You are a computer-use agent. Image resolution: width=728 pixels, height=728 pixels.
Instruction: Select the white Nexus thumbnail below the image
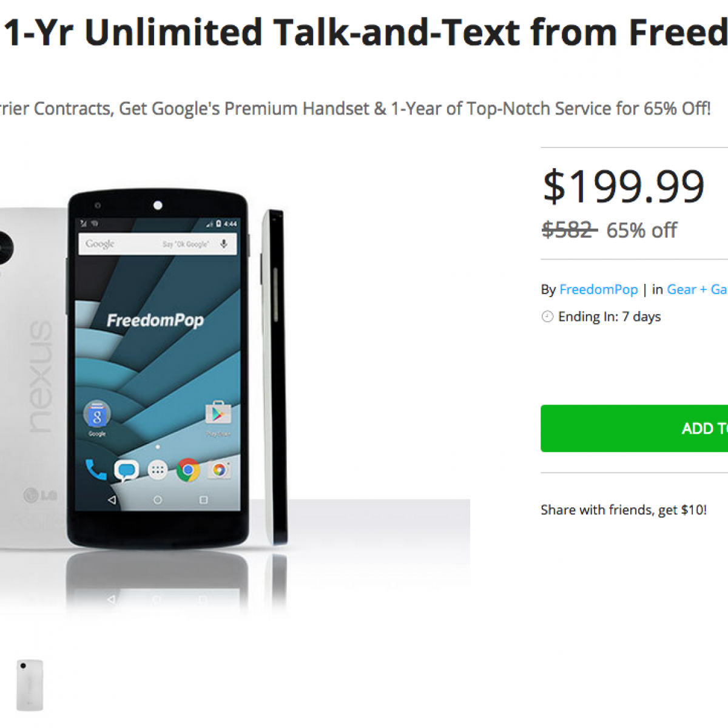[29, 685]
